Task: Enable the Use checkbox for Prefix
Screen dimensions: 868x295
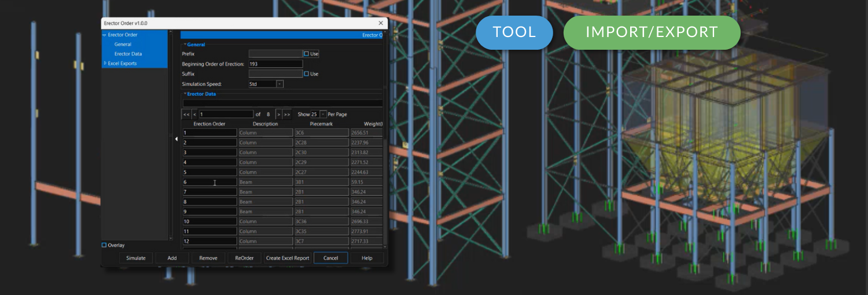Action: click(307, 54)
